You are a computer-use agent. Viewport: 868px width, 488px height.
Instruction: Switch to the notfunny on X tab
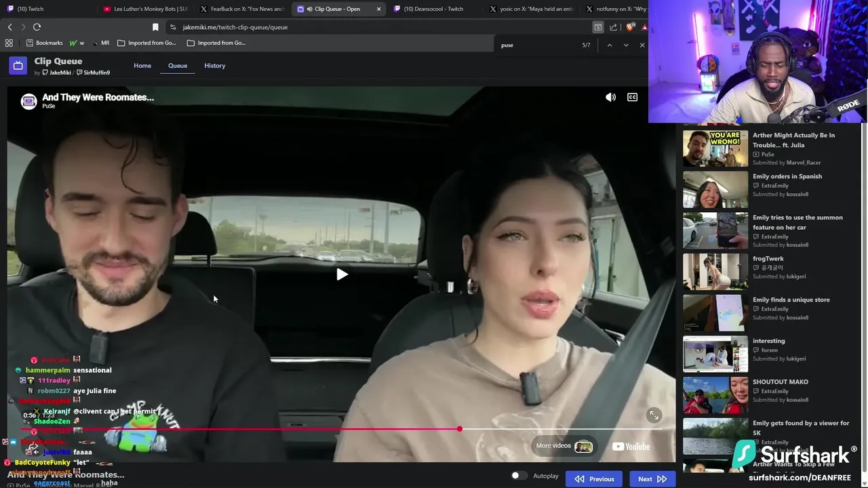616,9
